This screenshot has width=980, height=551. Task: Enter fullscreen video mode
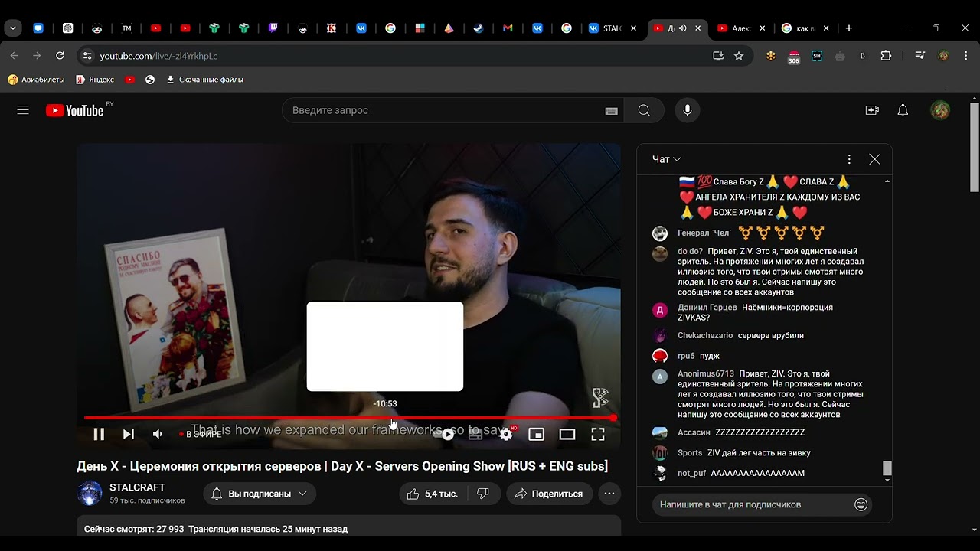(598, 434)
